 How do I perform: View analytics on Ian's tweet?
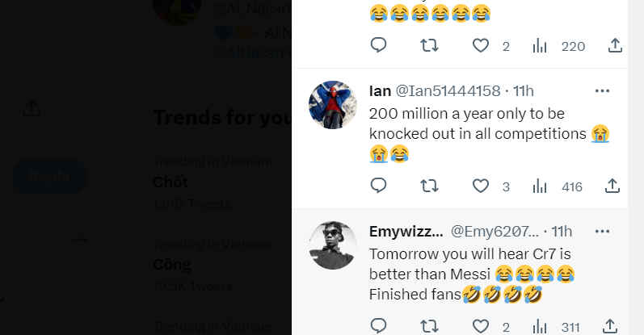click(x=541, y=186)
